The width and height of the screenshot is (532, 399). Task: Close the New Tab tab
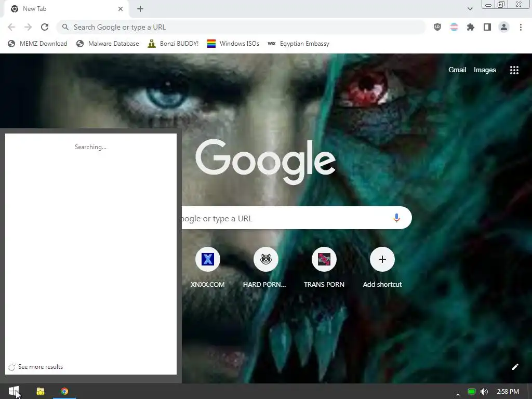click(x=121, y=9)
